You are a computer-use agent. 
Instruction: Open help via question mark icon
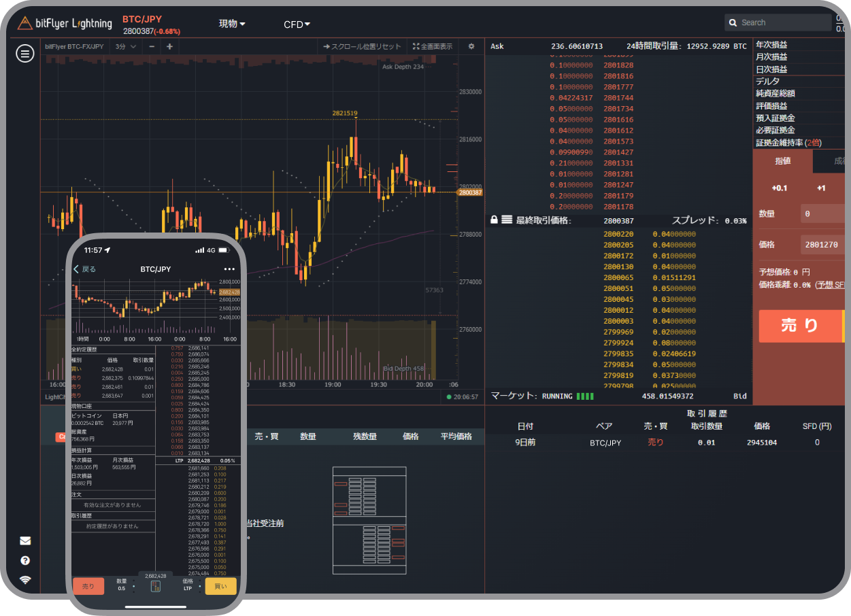click(x=25, y=561)
